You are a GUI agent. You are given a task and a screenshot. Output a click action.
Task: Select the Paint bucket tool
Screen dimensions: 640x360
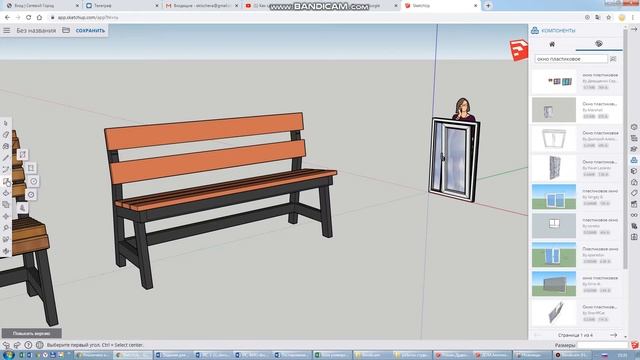[6, 146]
